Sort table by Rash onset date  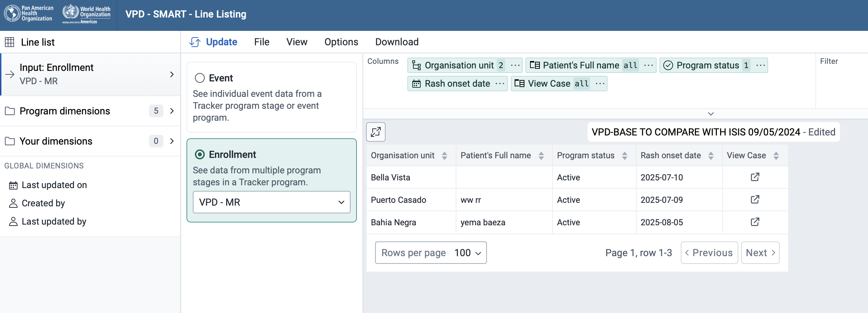(x=711, y=155)
